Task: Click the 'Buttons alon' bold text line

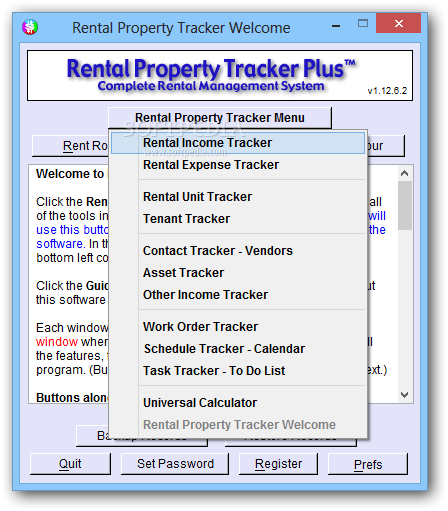Action: [x=72, y=398]
